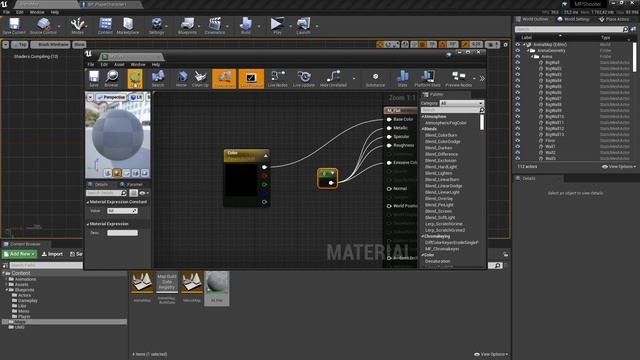
Task: Click the Import button in Content Browser
Action: pyautogui.click(x=53, y=254)
